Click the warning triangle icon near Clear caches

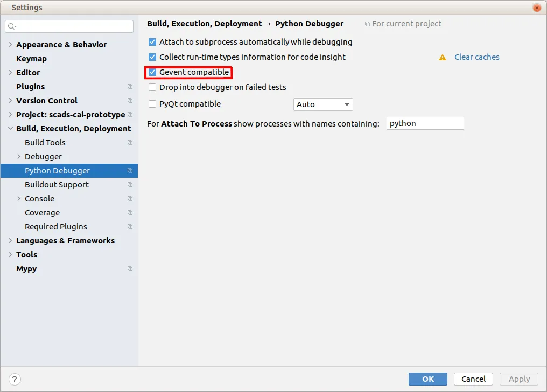pyautogui.click(x=443, y=57)
